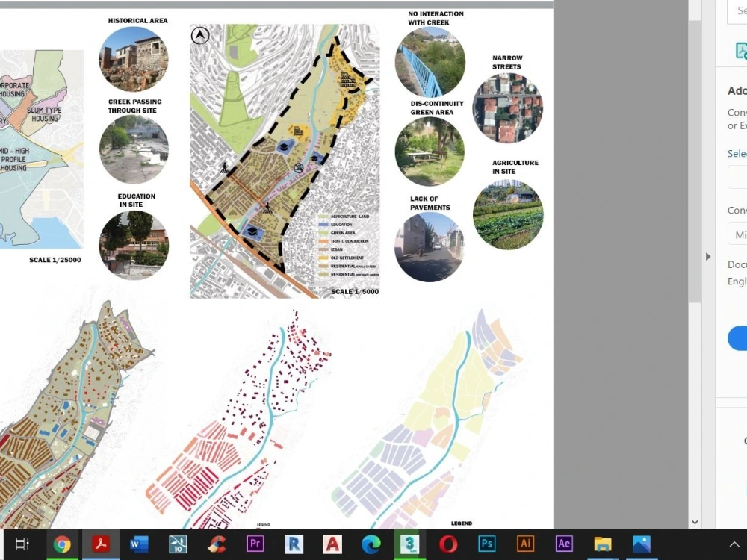Open the Opera browser from the taskbar
Screen dimensions: 747x560
[x=447, y=544]
